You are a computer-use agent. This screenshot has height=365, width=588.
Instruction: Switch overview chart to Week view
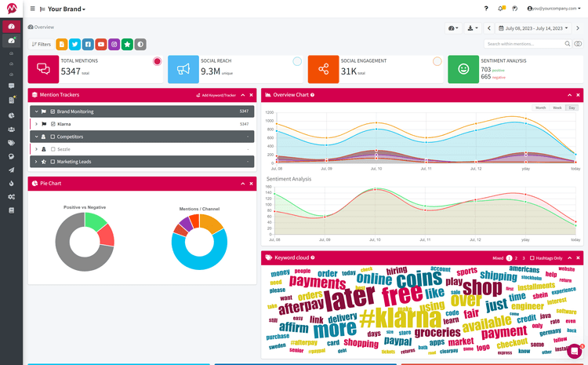coord(557,108)
